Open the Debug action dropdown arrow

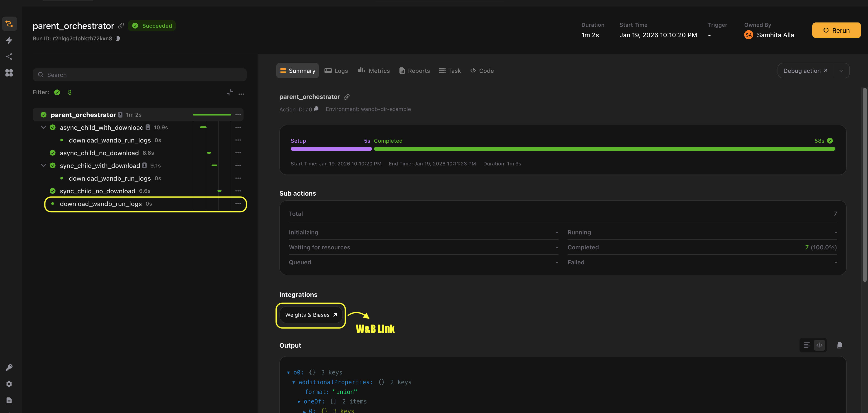pos(841,71)
